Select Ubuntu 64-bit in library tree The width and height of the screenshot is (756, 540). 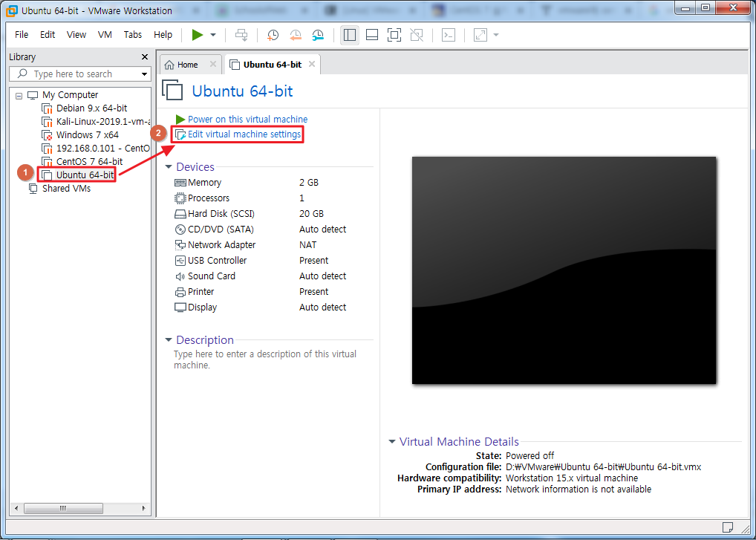click(78, 175)
